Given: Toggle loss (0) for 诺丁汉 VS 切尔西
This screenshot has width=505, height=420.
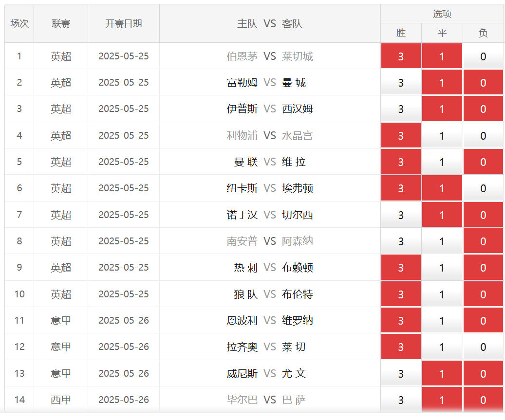Looking at the screenshot, I should [483, 215].
